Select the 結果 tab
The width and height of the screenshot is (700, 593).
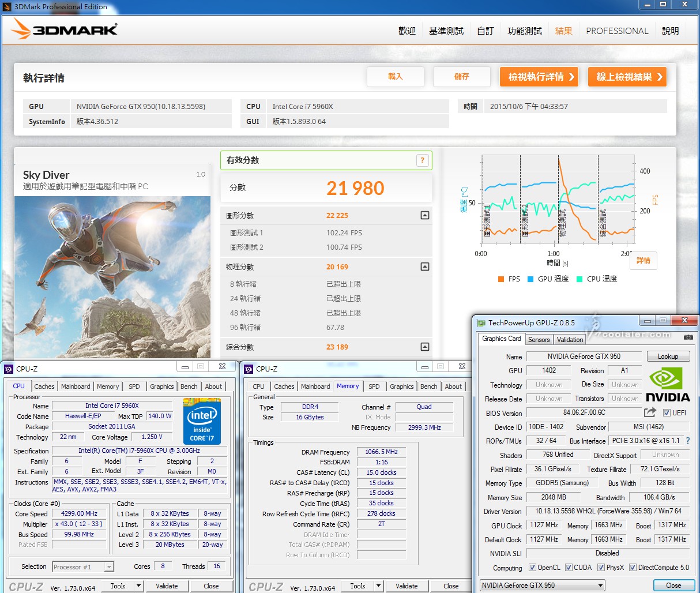(x=564, y=31)
